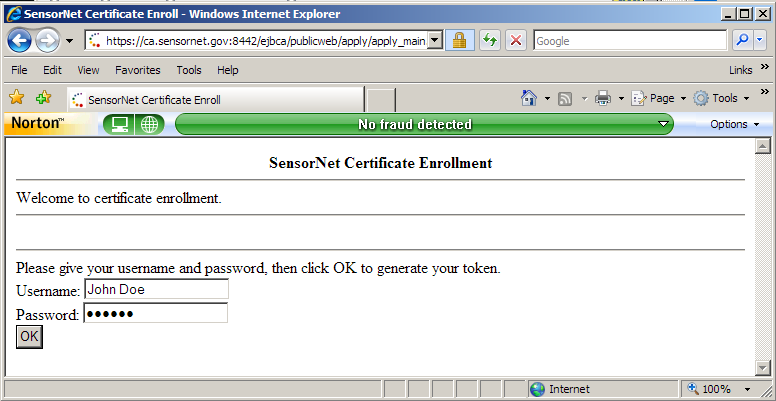Expand the No fraud detected dropdown
Viewport: 776px width, 401px height.
coord(664,124)
